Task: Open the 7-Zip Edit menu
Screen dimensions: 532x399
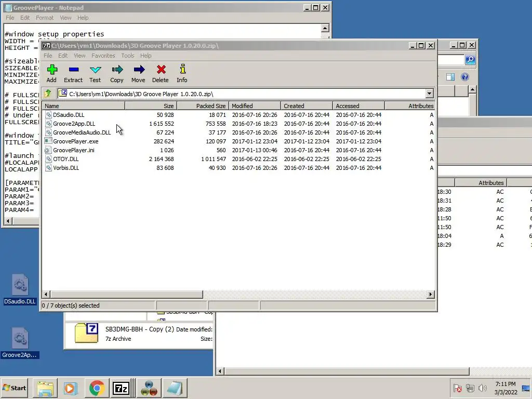Action: point(63,56)
